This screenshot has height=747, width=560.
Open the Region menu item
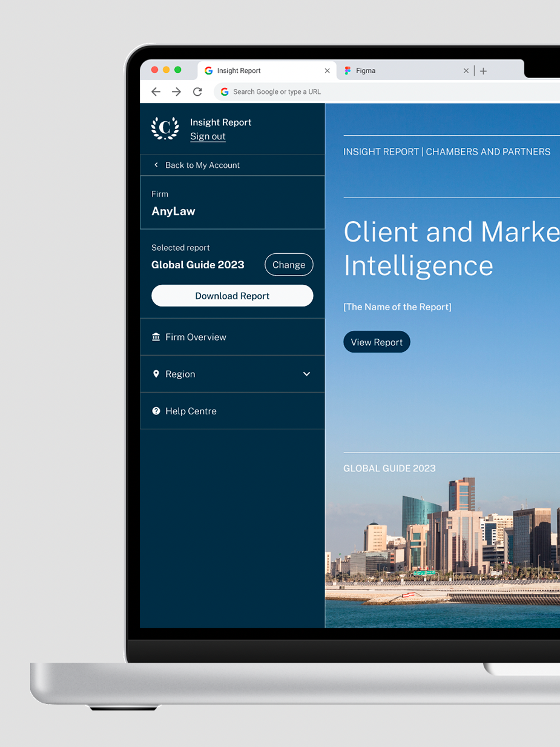[232, 374]
